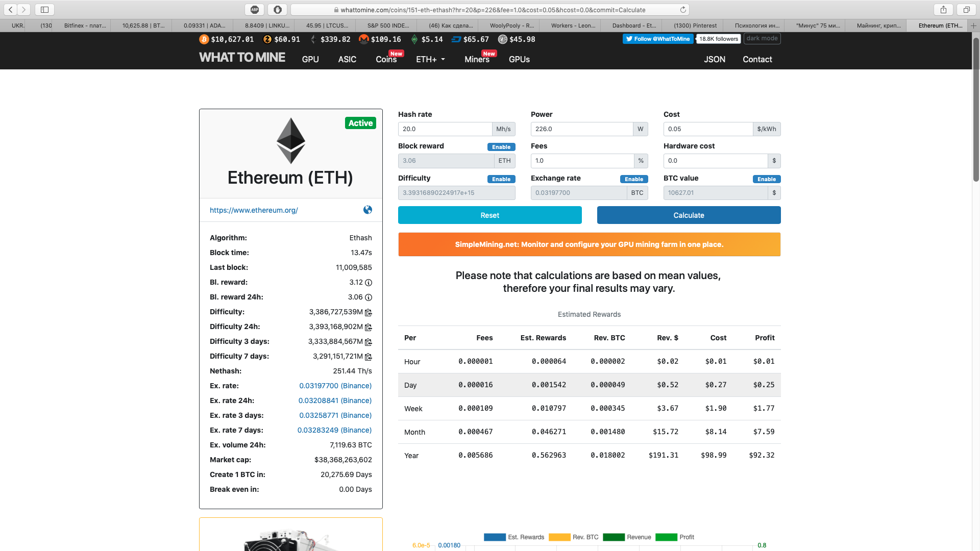Screen dimensions: 980x551
Task: Copy the Difficulty 24h value
Action: pyautogui.click(x=369, y=327)
